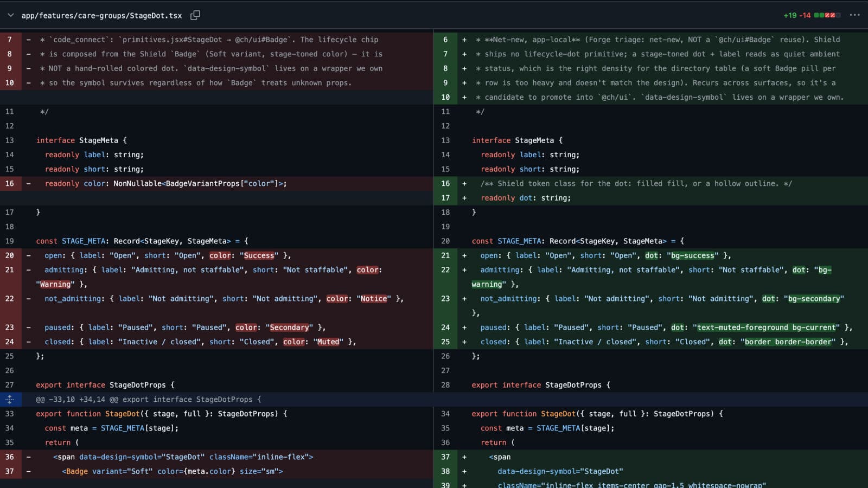Open the file options ellipsis menu
The height and width of the screenshot is (488, 868).
(x=854, y=15)
